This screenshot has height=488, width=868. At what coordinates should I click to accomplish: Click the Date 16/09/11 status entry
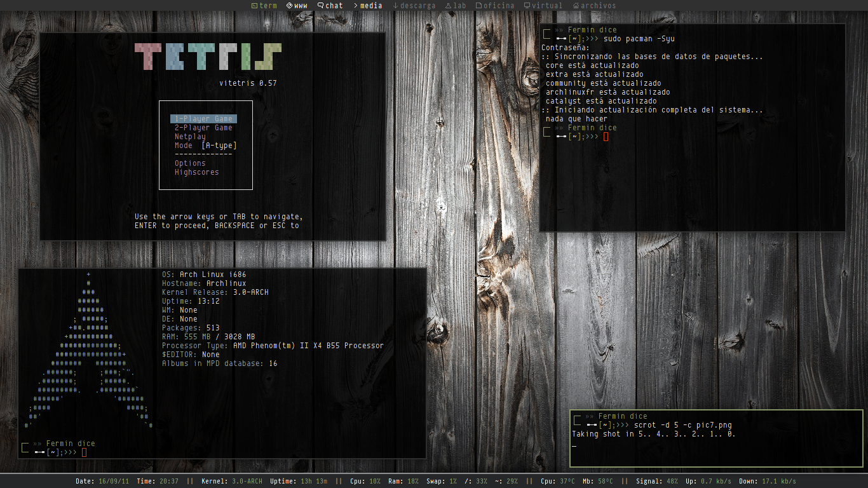[x=102, y=481]
